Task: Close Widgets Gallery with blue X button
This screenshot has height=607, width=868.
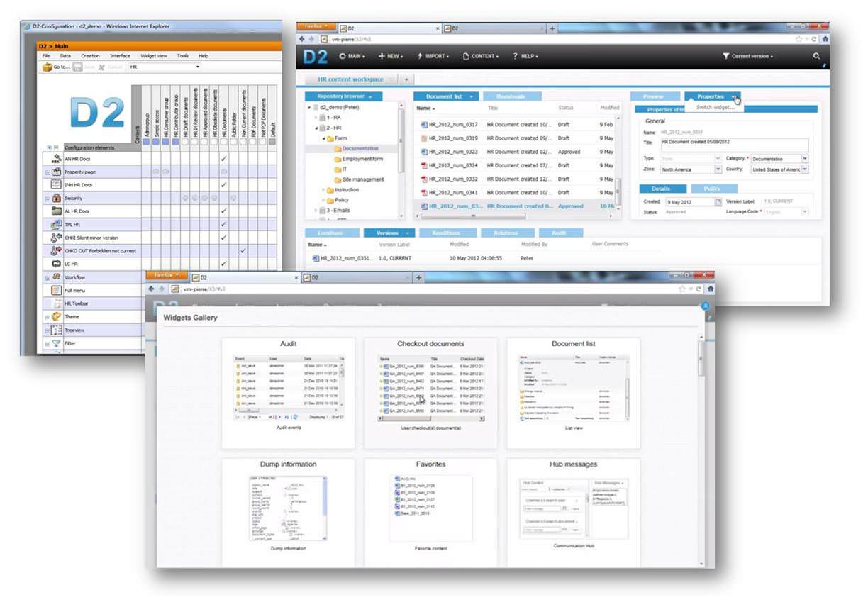Action: tap(705, 305)
